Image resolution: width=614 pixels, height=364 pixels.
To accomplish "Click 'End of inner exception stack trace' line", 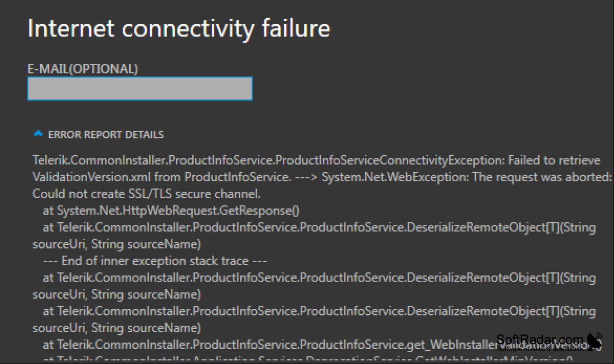I will [155, 261].
